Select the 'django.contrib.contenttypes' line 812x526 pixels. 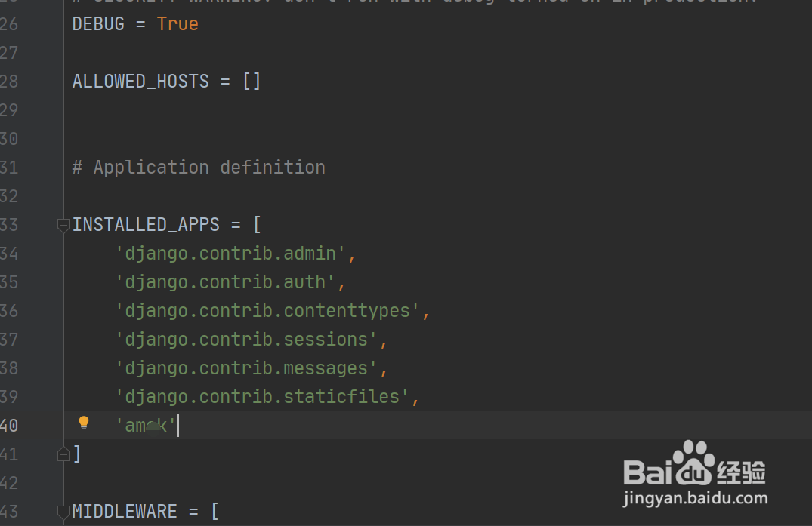coord(267,311)
